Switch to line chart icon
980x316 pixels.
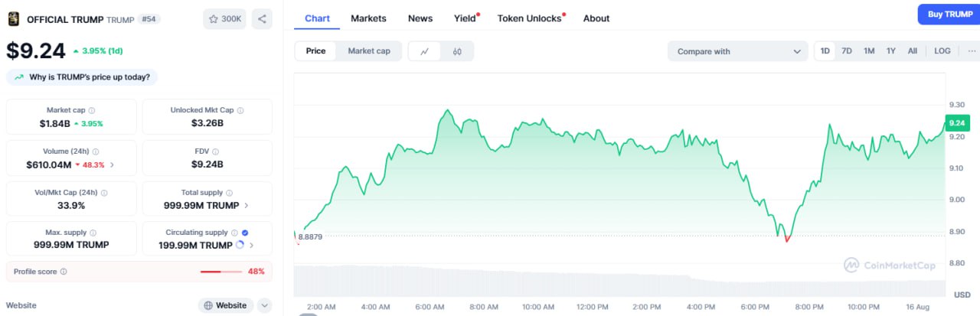click(x=425, y=51)
